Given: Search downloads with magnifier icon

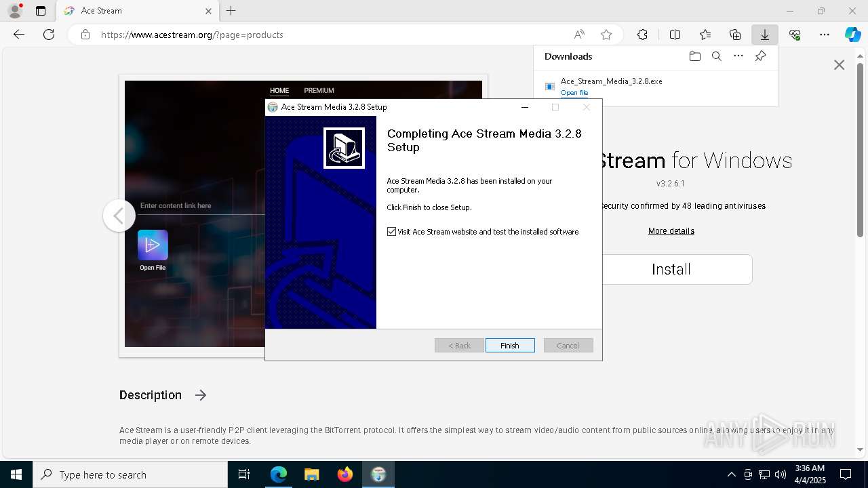Looking at the screenshot, I should [716, 56].
